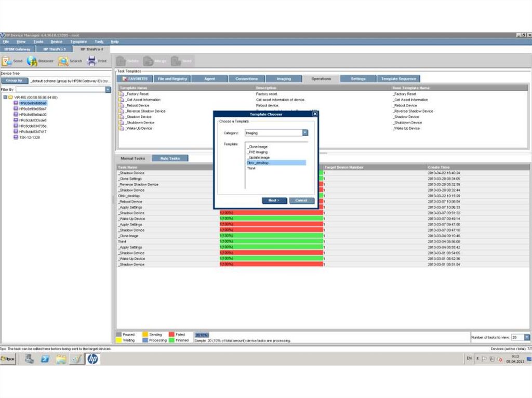
Task: Select device HP9c8e99d966a6 in the tree
Action: click(x=33, y=103)
